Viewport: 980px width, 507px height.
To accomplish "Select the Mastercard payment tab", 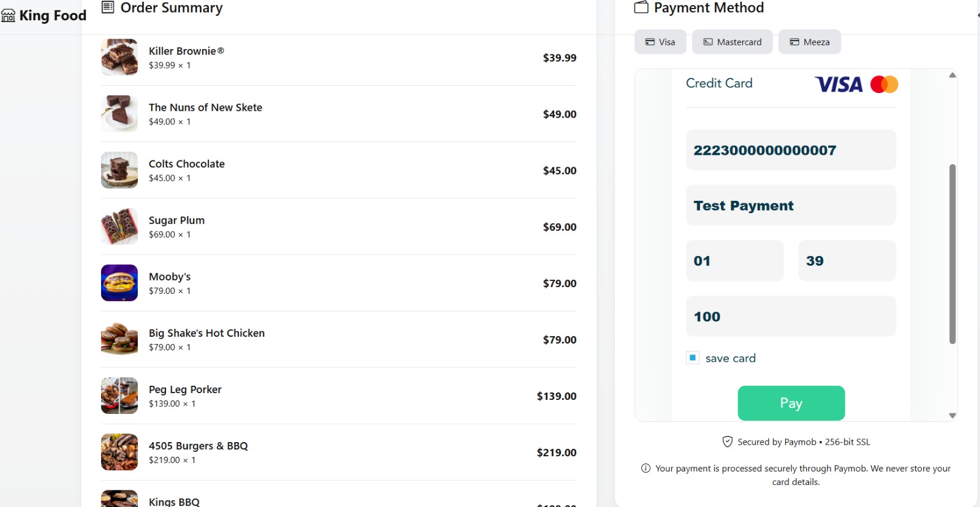I will (733, 42).
